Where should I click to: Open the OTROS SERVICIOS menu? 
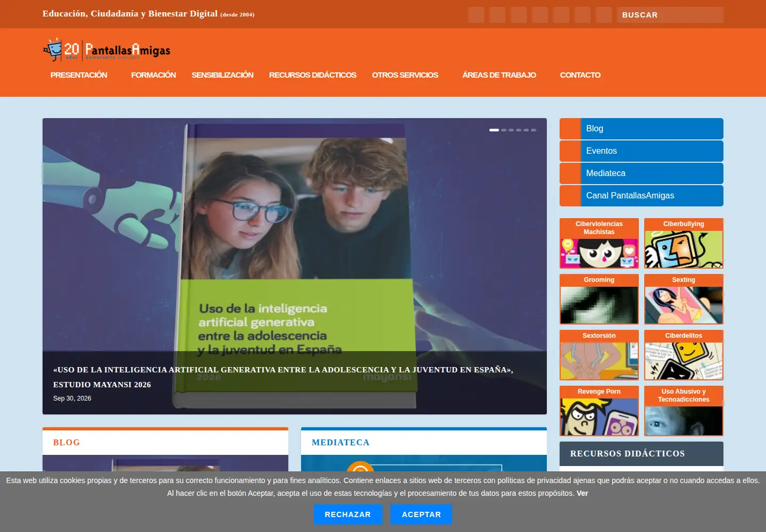(405, 75)
